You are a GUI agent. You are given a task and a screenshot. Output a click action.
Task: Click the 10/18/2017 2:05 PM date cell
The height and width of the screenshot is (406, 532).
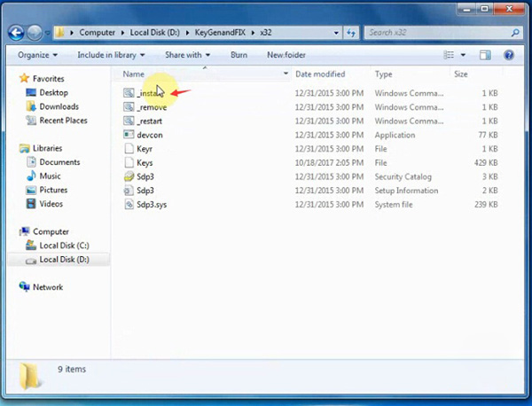pyautogui.click(x=329, y=163)
